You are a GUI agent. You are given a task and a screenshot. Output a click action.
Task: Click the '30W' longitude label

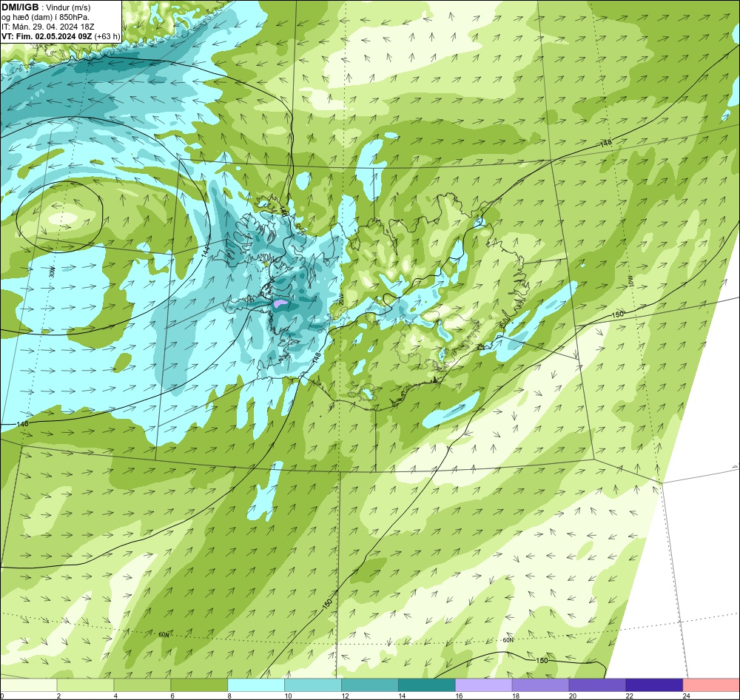pyautogui.click(x=52, y=272)
